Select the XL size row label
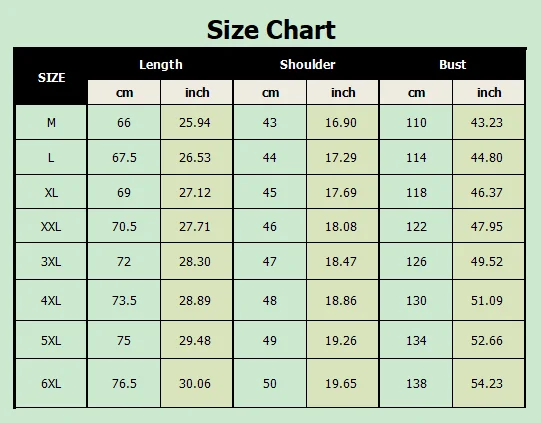 [51, 192]
